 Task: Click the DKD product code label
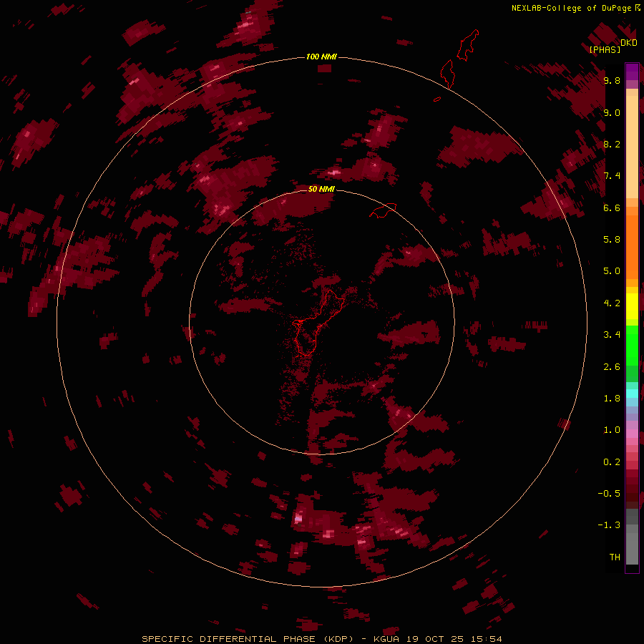(629, 43)
